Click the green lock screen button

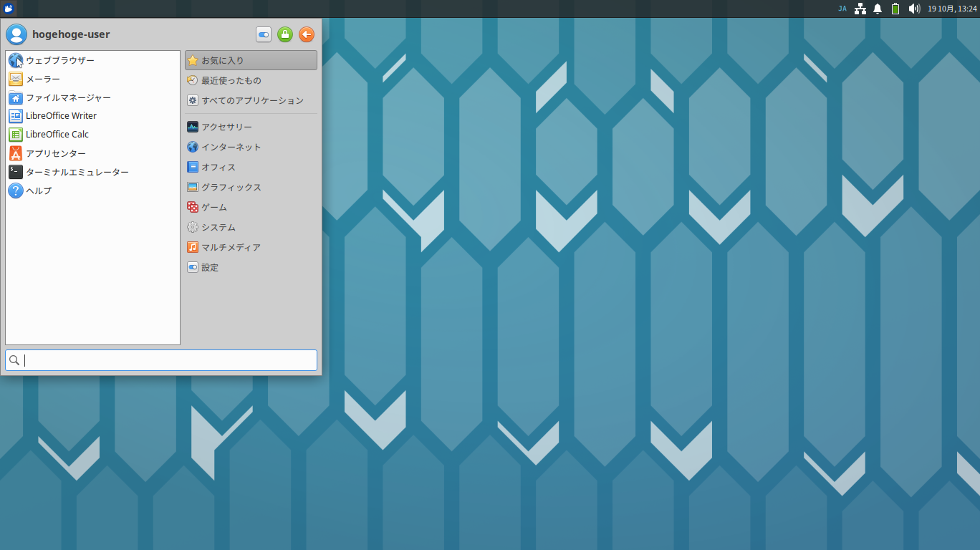285,34
